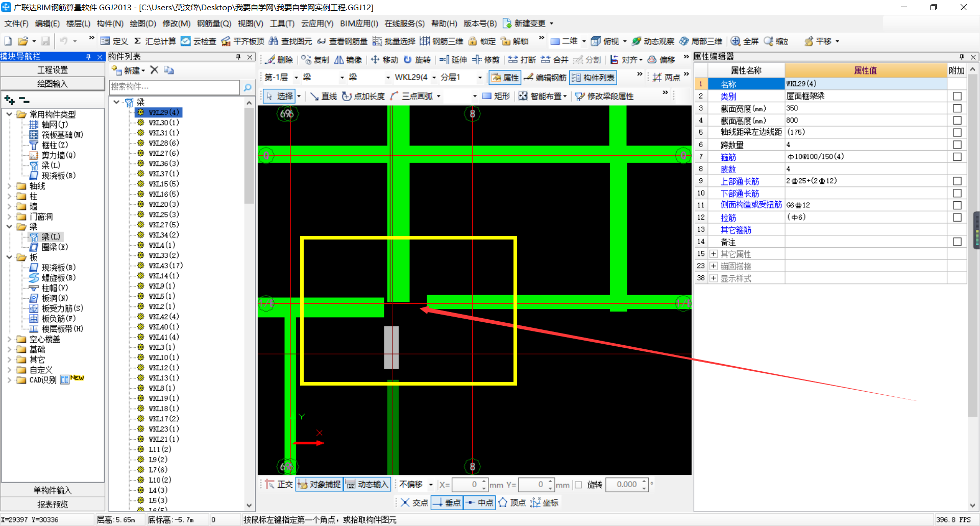Select WKL30(1) in component list
Image resolution: width=980 pixels, height=526 pixels.
pyautogui.click(x=164, y=123)
